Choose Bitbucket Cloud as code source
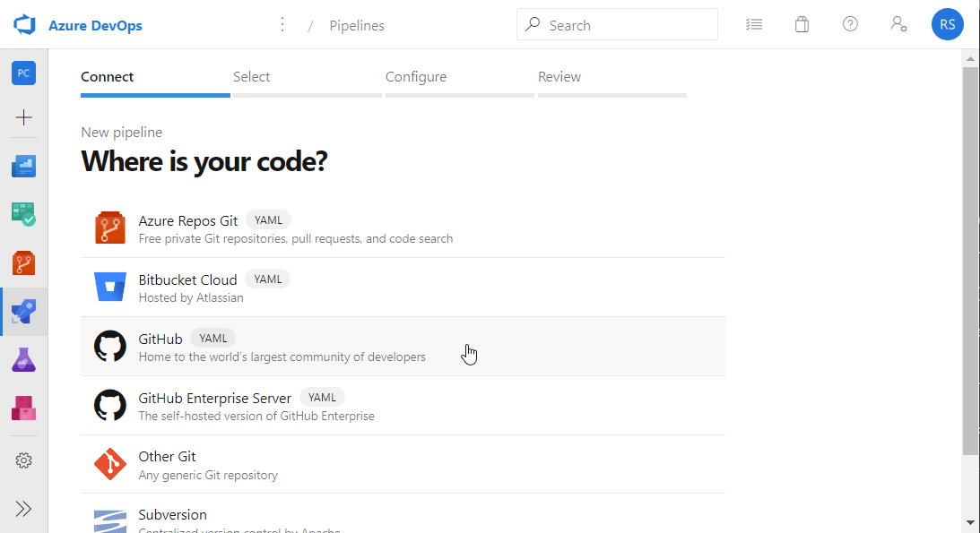The width and height of the screenshot is (980, 533). click(403, 287)
